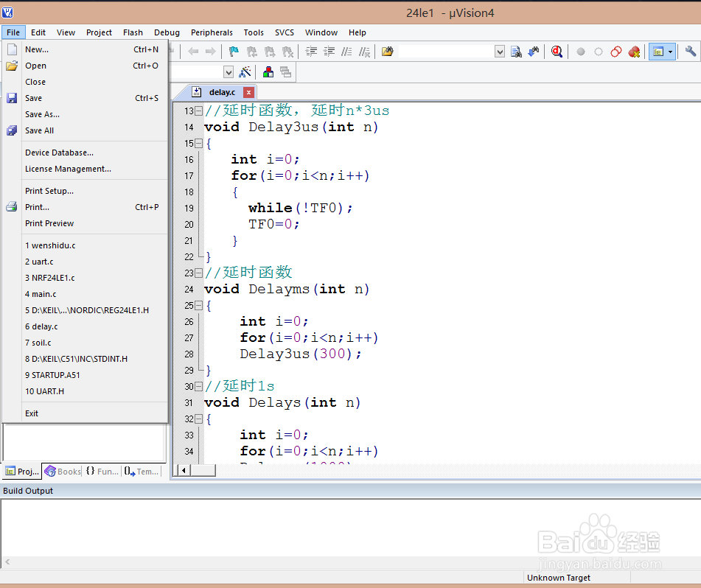The height and width of the screenshot is (588, 701).
Task: Collapse the code block at line 15
Action: [x=199, y=143]
